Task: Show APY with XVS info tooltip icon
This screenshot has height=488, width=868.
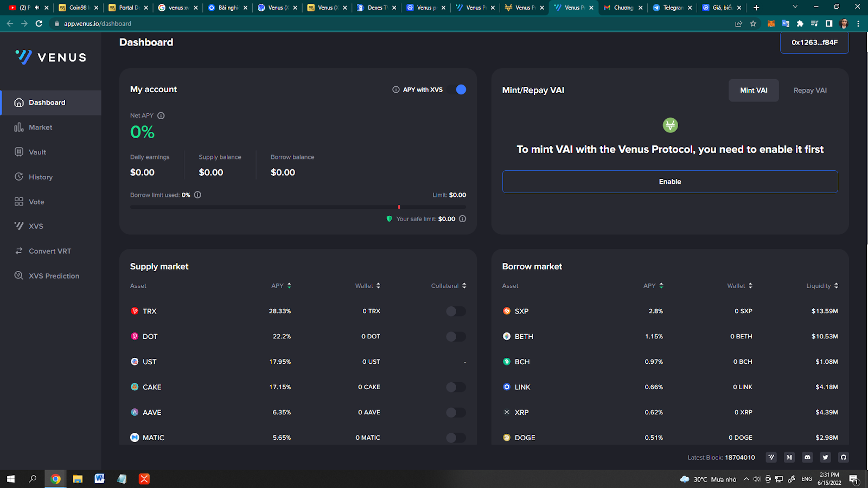Action: tap(396, 89)
